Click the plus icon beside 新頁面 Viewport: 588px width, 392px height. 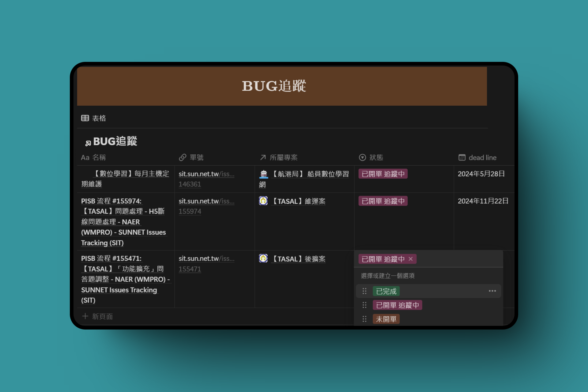[85, 316]
